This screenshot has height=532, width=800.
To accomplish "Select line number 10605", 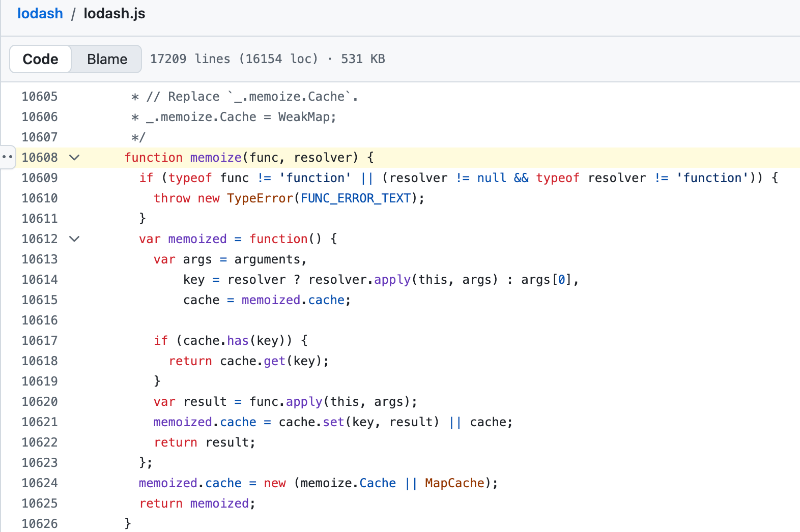I will pos(40,96).
